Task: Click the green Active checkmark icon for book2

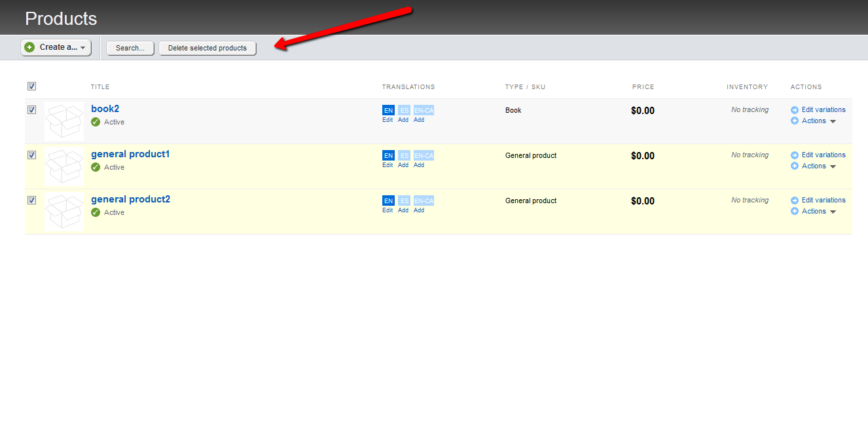Action: [x=96, y=122]
